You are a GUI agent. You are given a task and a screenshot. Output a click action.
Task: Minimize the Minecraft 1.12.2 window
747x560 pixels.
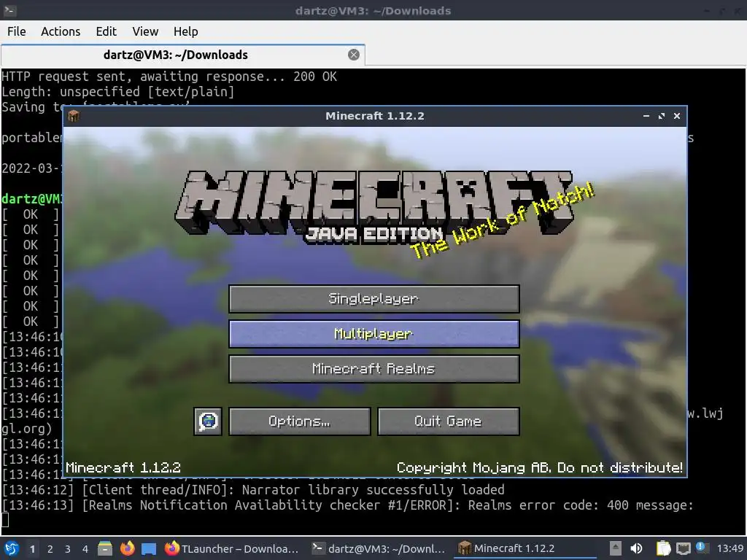click(x=646, y=116)
